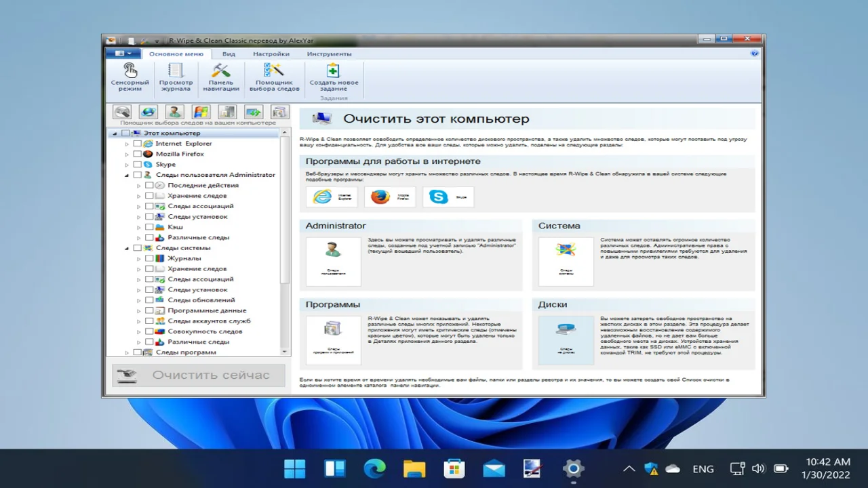This screenshot has height=488, width=868.
Task: Click the pencil icon in the title bar quick toolbar
Action: pos(144,41)
